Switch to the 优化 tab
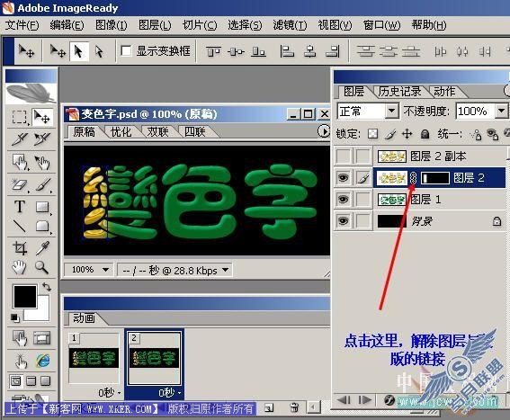Screen dimensions: 510x420 pyautogui.click(x=121, y=132)
